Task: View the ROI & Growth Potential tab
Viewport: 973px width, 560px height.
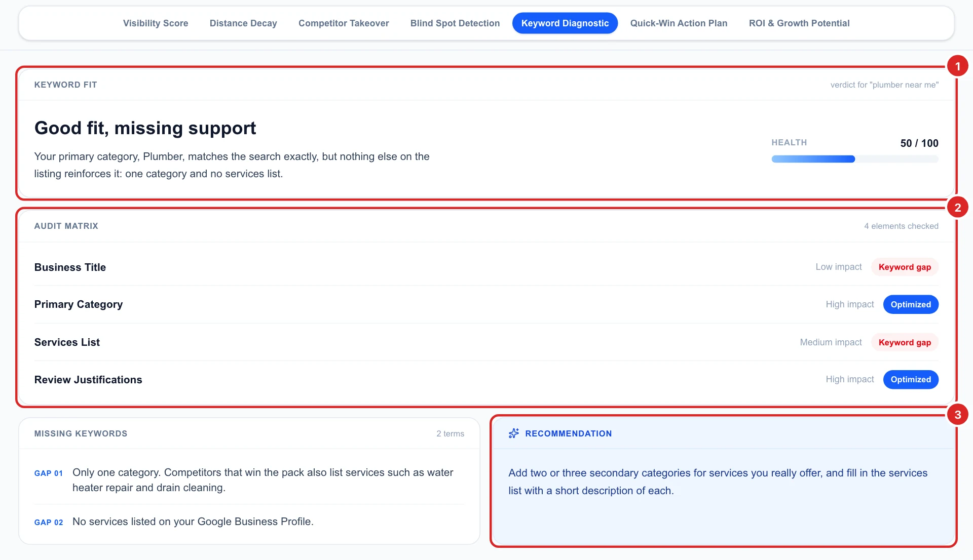Action: click(799, 23)
